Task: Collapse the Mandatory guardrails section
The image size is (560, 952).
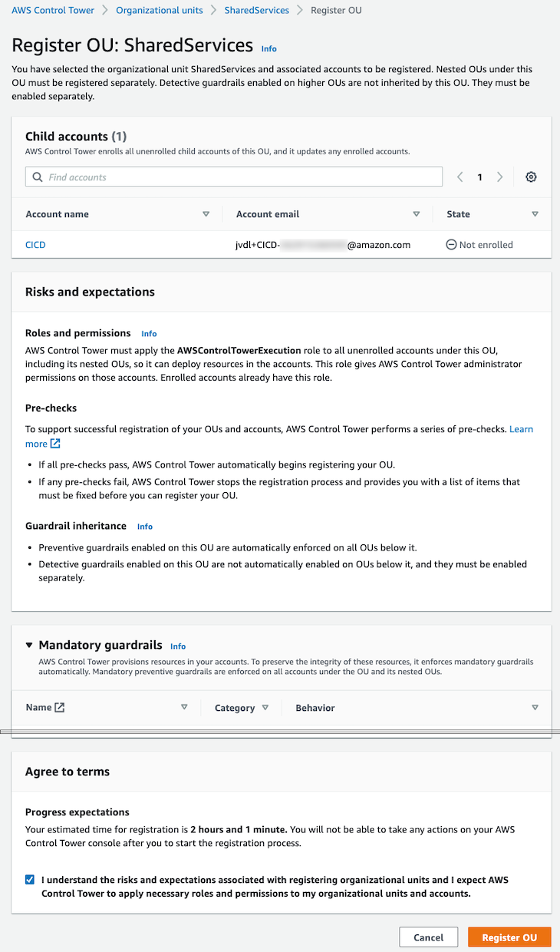Action: click(30, 646)
